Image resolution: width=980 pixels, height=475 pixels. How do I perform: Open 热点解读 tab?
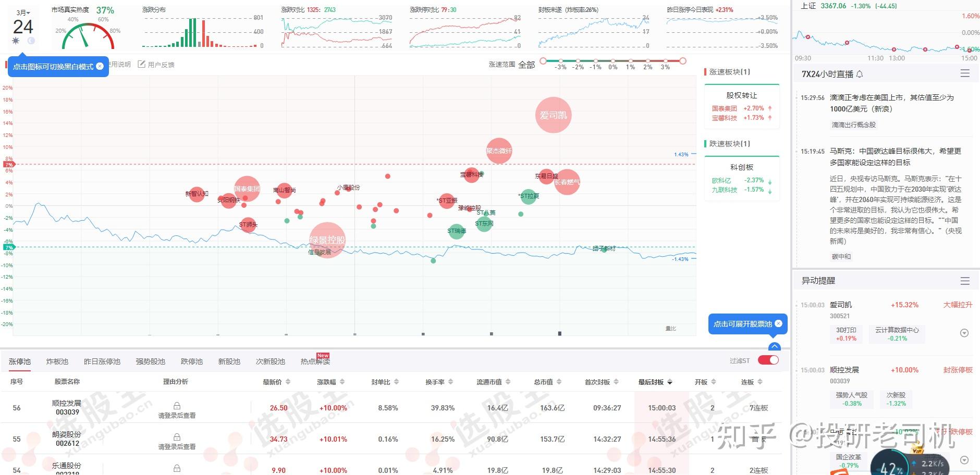tap(315, 361)
